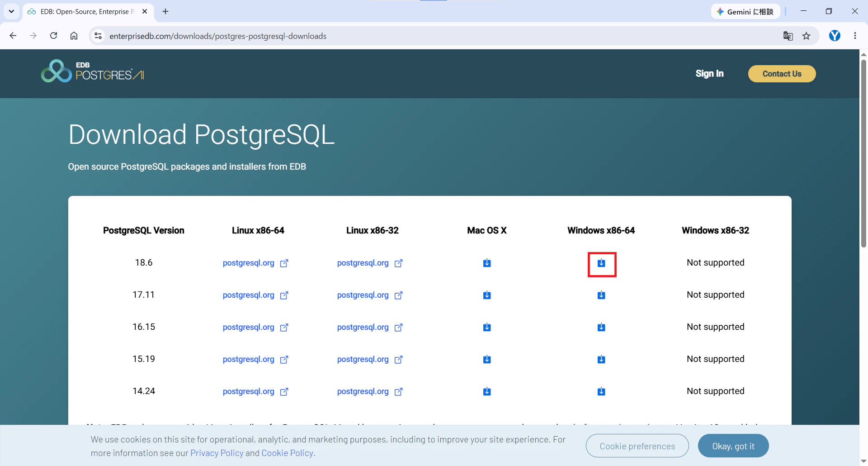This screenshot has height=466, width=868.
Task: Open postgresql.org link for 14.24 Linux x86-32
Action: coord(370,391)
